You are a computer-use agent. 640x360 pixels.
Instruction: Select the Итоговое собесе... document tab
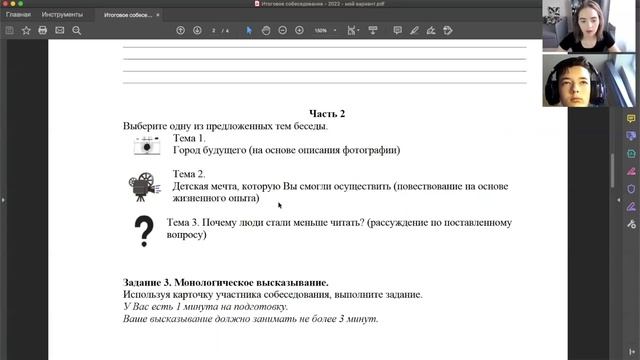coord(128,15)
